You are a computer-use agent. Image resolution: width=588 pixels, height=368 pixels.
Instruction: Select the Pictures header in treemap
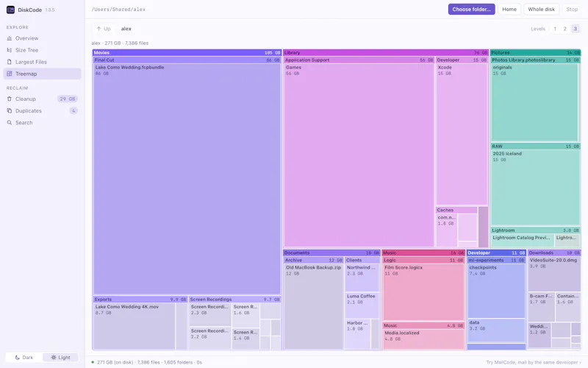[535, 52]
